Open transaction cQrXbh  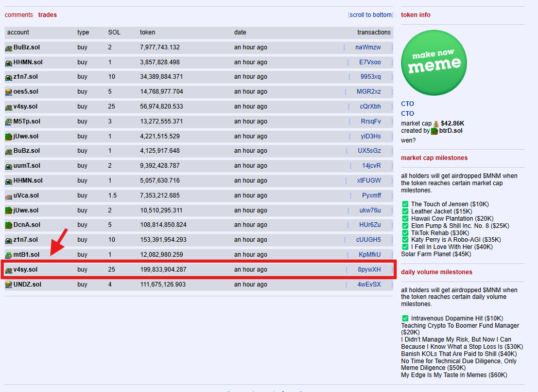pos(370,106)
